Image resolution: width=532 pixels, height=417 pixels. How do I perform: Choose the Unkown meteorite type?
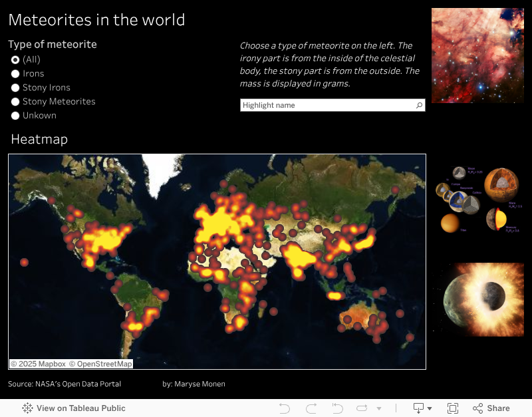(x=15, y=115)
